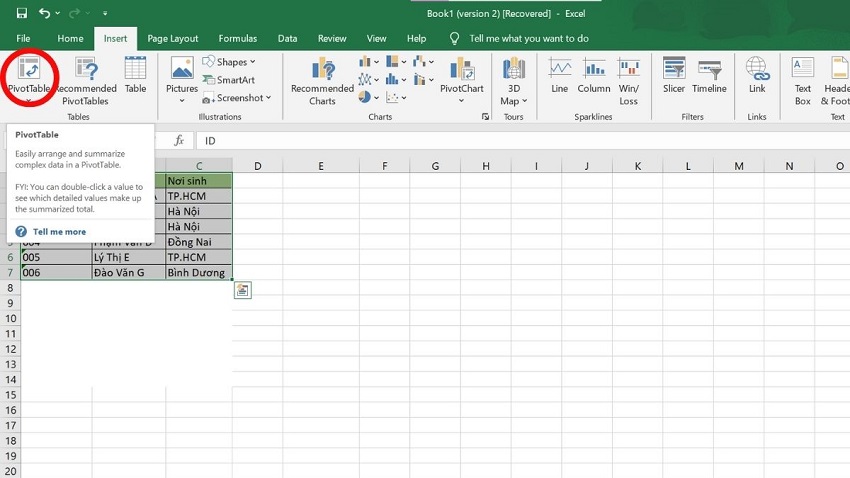
Task: Insert a Column sparkline
Action: [x=593, y=75]
